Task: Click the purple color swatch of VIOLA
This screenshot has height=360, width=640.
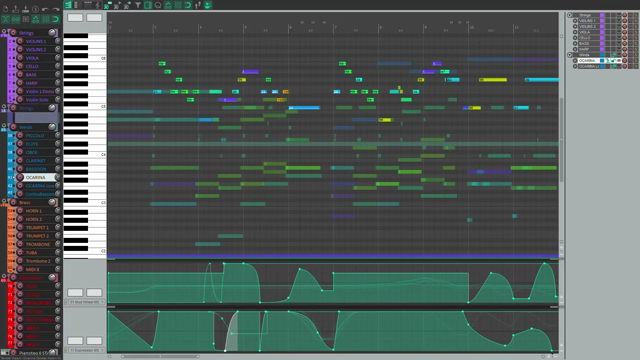Action: [x=602, y=32]
